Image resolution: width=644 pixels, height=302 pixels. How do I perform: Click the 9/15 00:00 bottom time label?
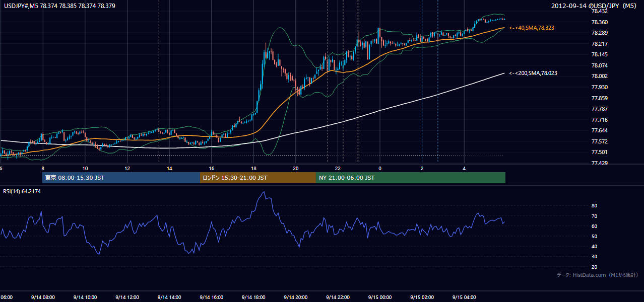click(x=379, y=297)
